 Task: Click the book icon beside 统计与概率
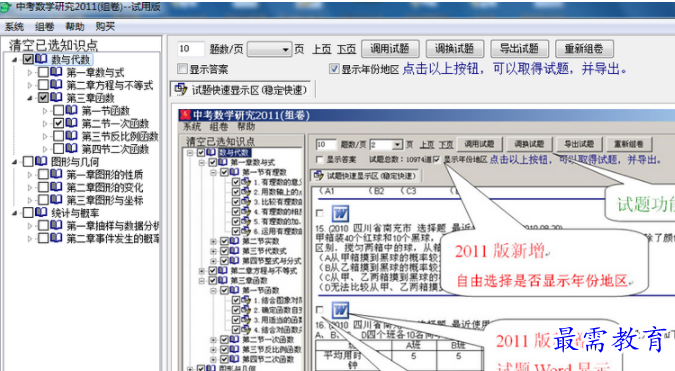click(41, 213)
